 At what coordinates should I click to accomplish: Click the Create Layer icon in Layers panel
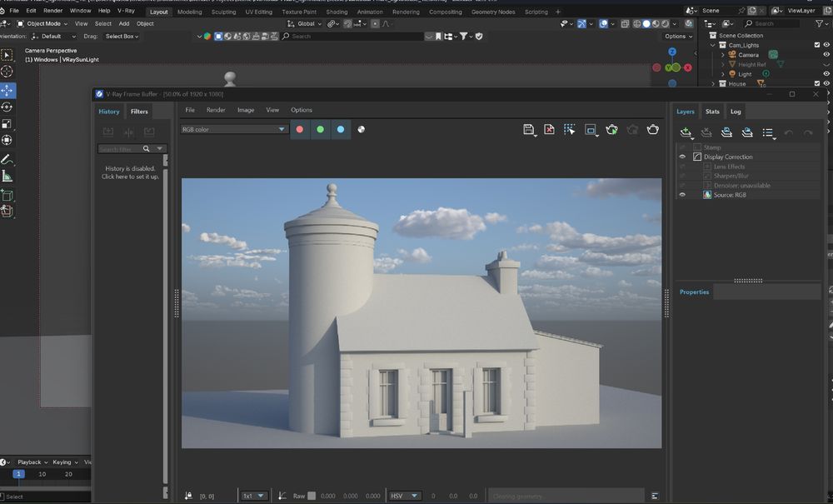[x=686, y=132]
